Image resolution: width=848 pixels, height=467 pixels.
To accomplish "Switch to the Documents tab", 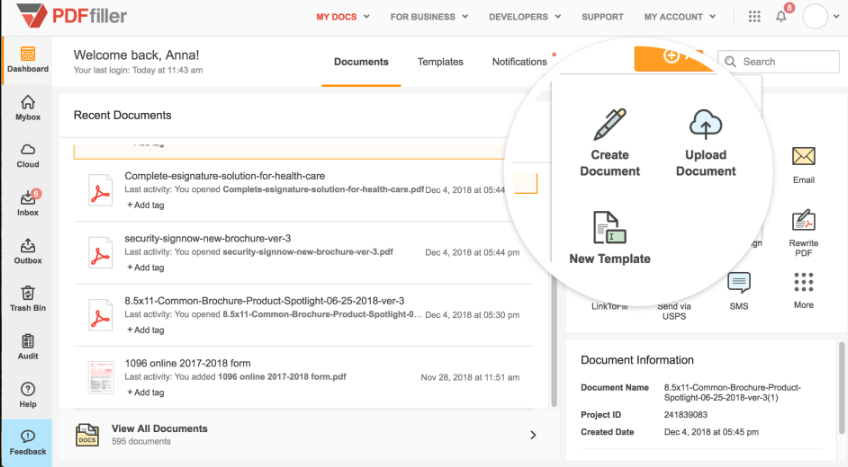I will pyautogui.click(x=361, y=62).
